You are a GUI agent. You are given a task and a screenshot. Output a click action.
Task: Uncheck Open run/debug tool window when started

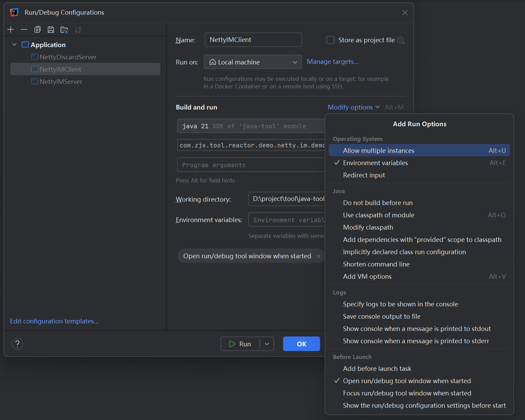[407, 381]
